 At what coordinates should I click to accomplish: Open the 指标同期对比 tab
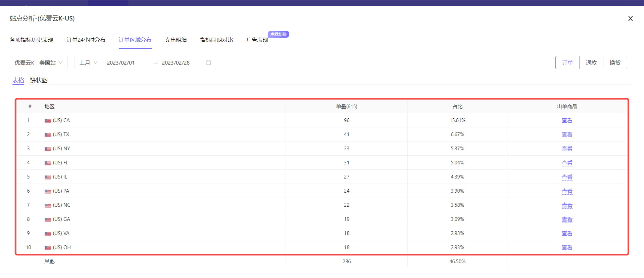216,40
